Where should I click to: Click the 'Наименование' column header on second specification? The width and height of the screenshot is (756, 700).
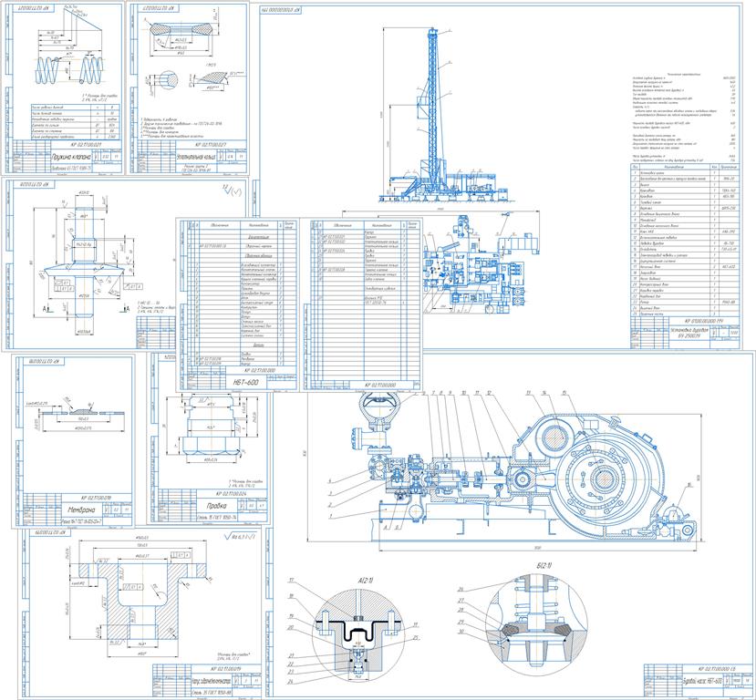382,225
